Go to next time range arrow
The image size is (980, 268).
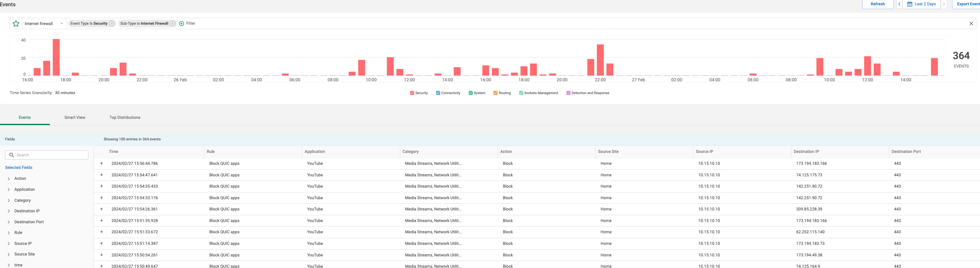[x=944, y=4]
